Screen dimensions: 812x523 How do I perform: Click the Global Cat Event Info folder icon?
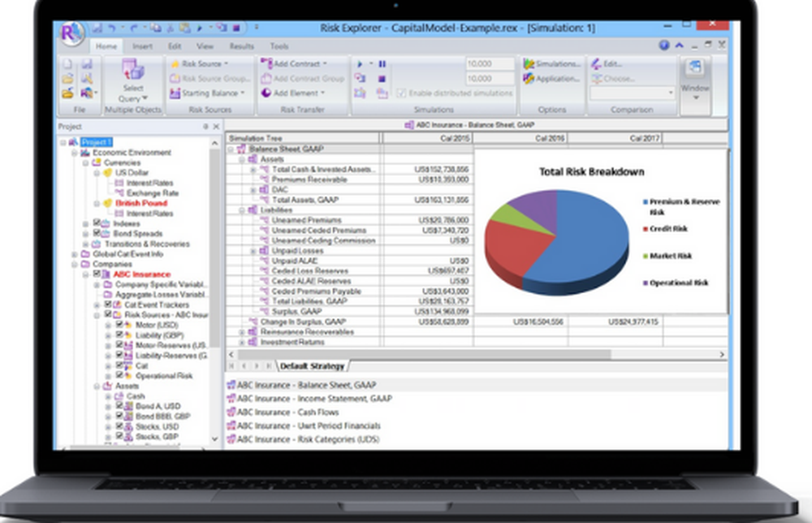click(85, 253)
